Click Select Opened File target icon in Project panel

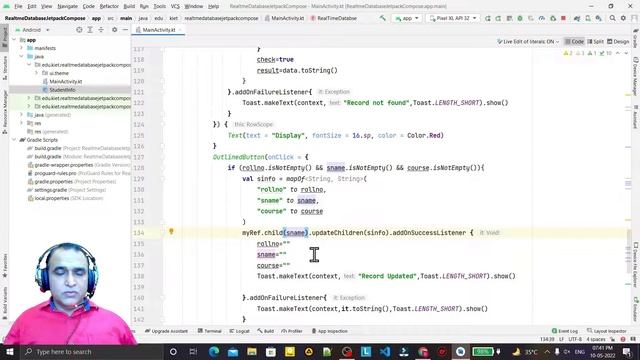[79, 30]
